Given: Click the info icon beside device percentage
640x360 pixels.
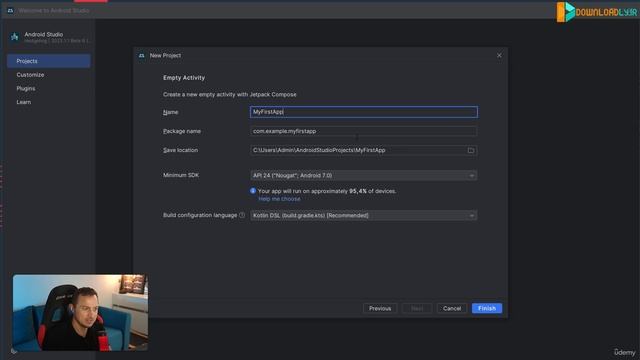Looking at the screenshot, I should (253, 191).
